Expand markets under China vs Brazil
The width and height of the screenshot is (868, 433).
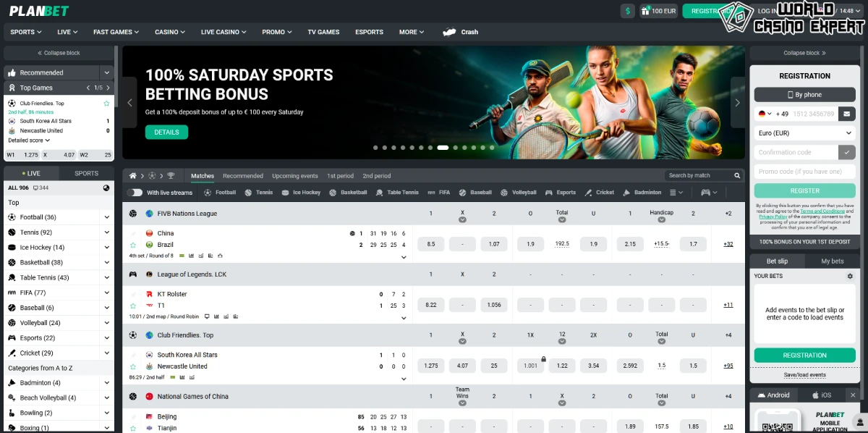[404, 257]
